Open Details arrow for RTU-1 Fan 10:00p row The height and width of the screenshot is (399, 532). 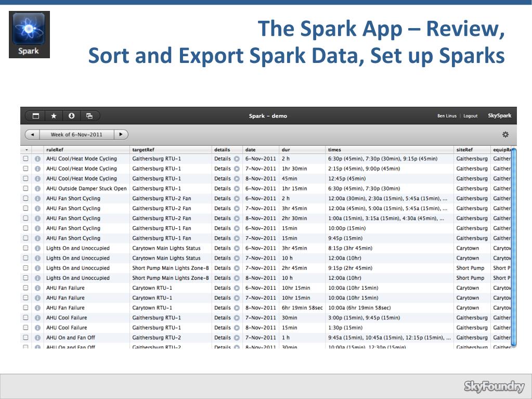(237, 228)
